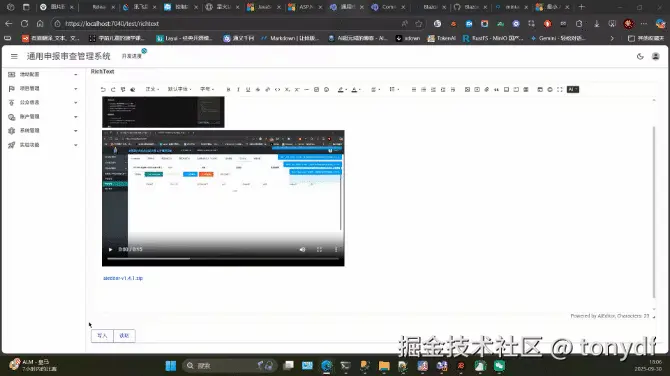670x376 pixels.
Task: Open Microsoft Edge from the taskbar
Action: click(326, 366)
